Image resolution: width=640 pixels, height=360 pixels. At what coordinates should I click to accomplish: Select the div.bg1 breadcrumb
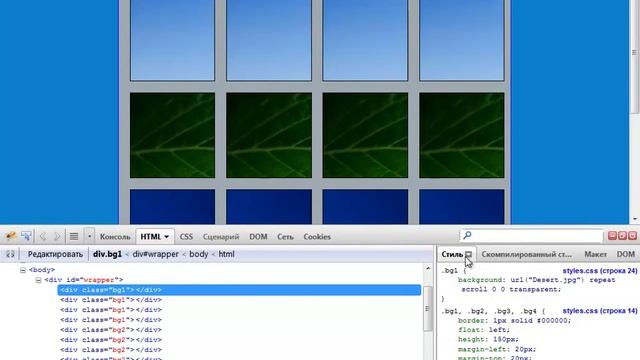click(x=107, y=254)
